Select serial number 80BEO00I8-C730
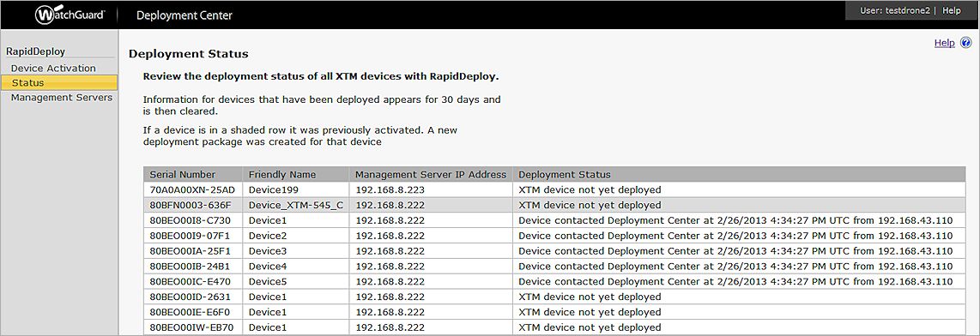The image size is (980, 336). tap(191, 220)
